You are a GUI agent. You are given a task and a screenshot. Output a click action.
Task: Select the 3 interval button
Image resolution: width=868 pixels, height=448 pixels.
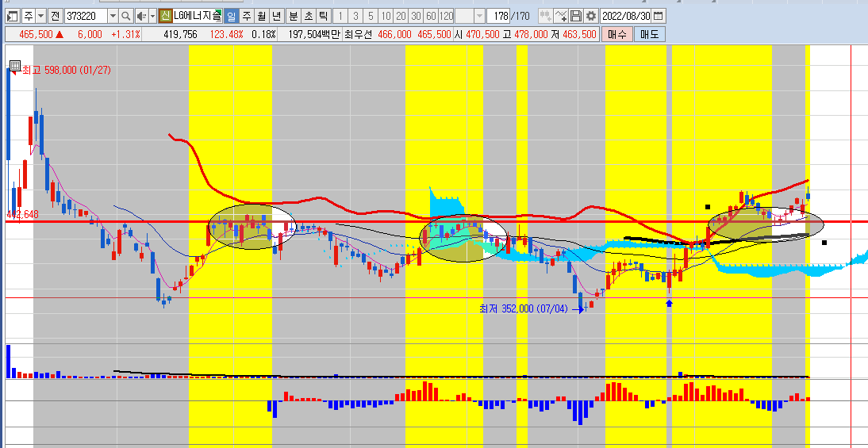355,16
